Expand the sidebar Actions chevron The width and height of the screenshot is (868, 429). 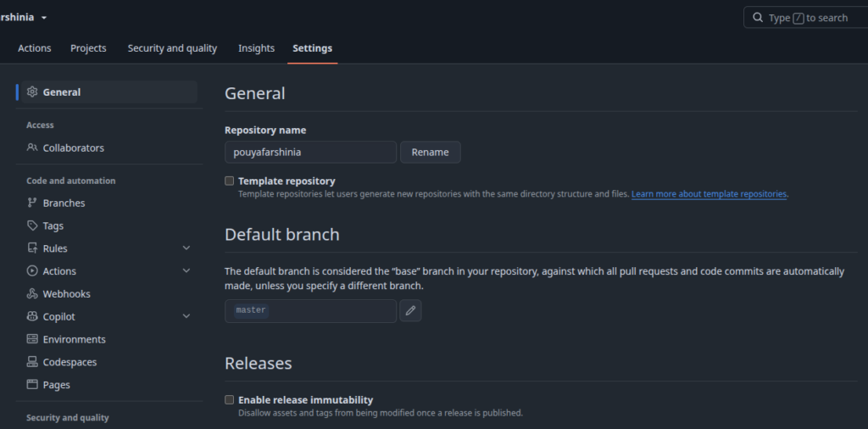coord(186,270)
